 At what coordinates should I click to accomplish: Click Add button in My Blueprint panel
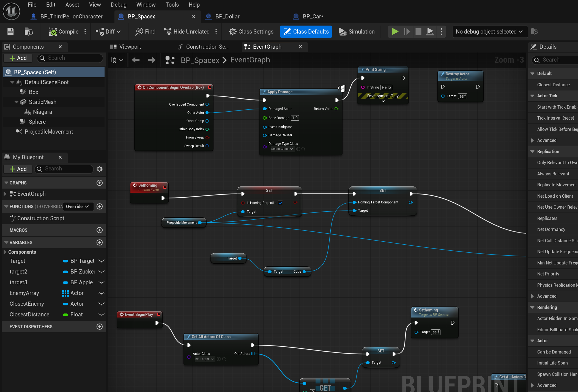tap(18, 169)
